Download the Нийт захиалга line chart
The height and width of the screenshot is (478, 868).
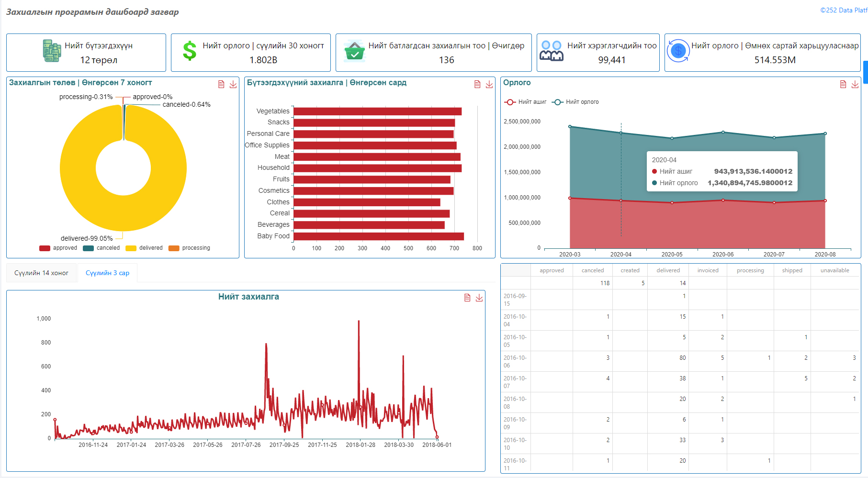click(479, 298)
